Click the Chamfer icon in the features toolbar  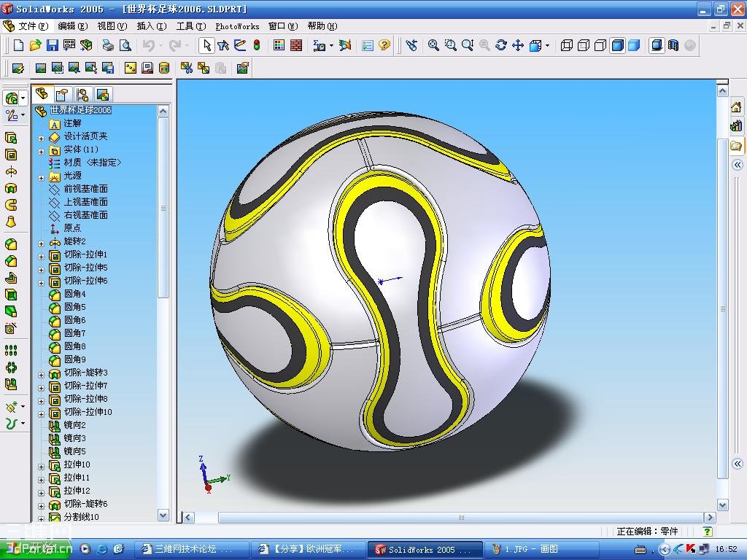click(x=10, y=261)
